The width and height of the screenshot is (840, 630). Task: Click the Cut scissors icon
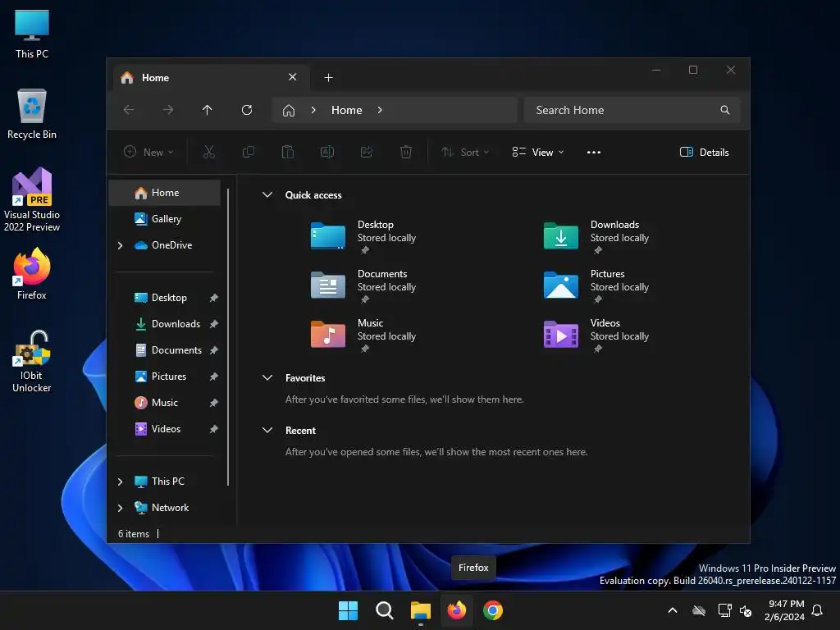click(209, 152)
